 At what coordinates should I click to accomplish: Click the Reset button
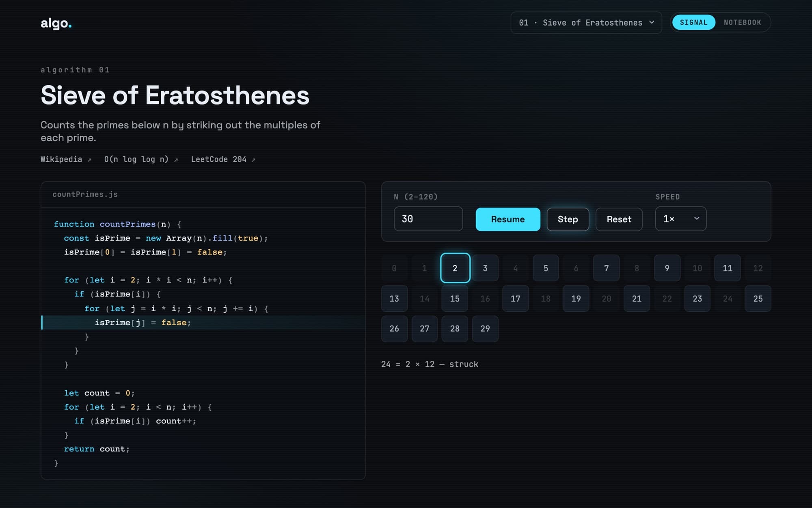tap(619, 219)
